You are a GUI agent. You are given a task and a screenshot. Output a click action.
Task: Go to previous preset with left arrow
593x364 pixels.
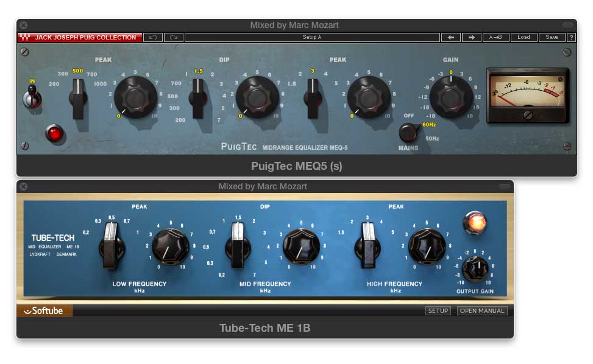pyautogui.click(x=451, y=37)
